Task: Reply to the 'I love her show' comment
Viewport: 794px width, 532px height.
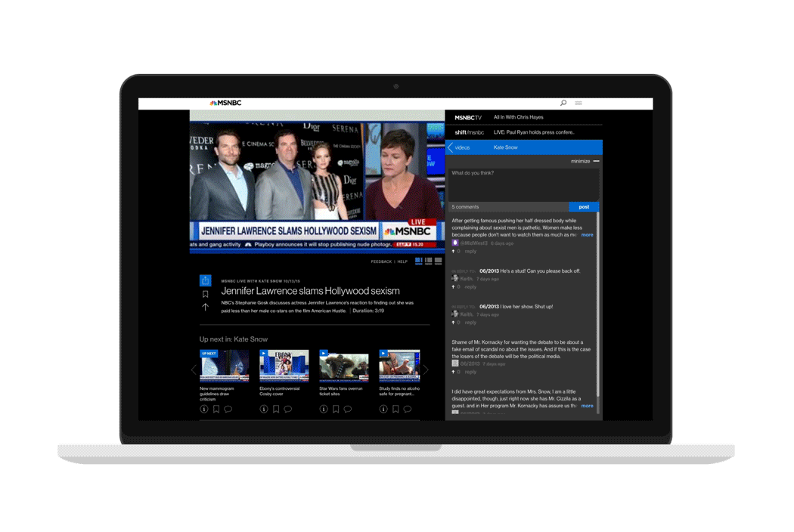Action: tap(470, 323)
